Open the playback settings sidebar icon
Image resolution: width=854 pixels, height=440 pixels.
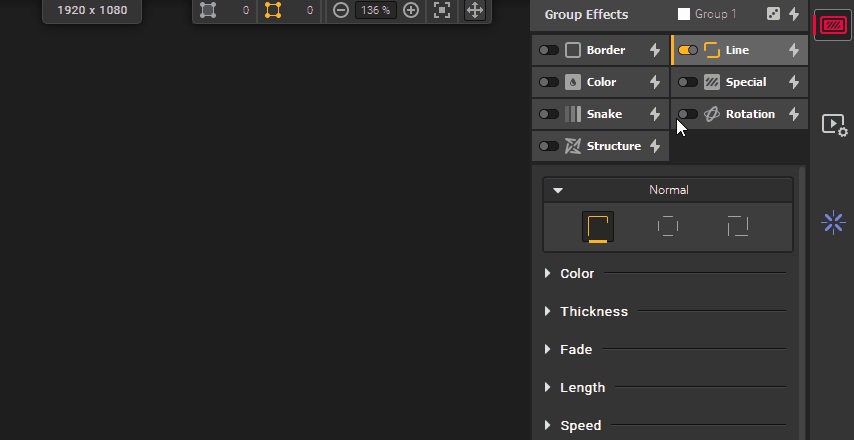click(833, 124)
